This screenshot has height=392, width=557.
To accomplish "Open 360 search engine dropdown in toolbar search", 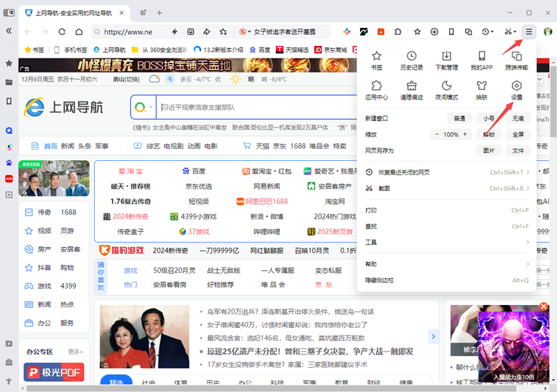I will [245, 32].
